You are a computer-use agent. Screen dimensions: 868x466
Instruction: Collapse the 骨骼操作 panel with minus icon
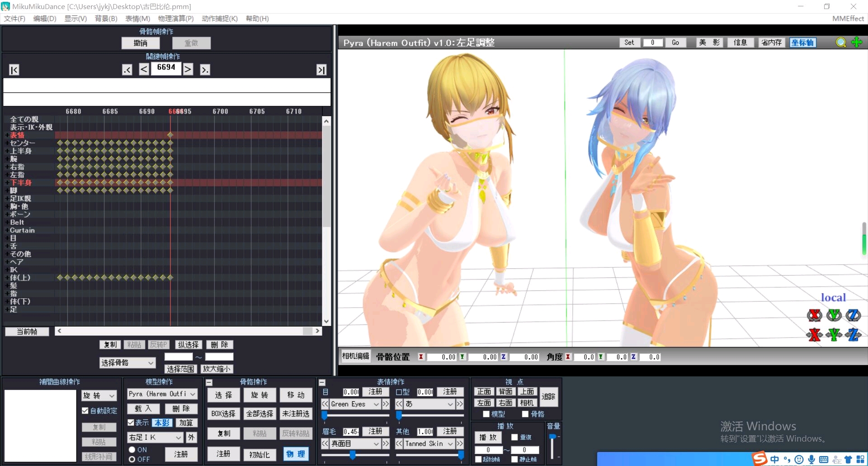pos(209,383)
